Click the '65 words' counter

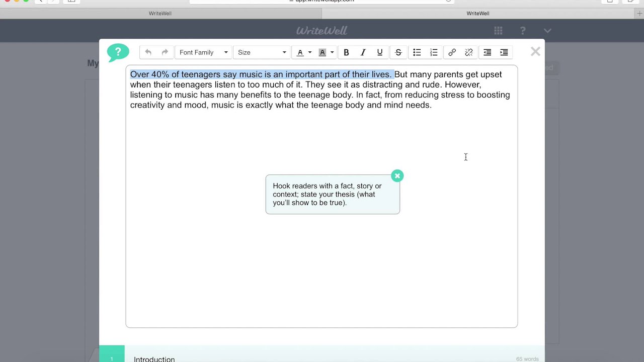coord(527,359)
